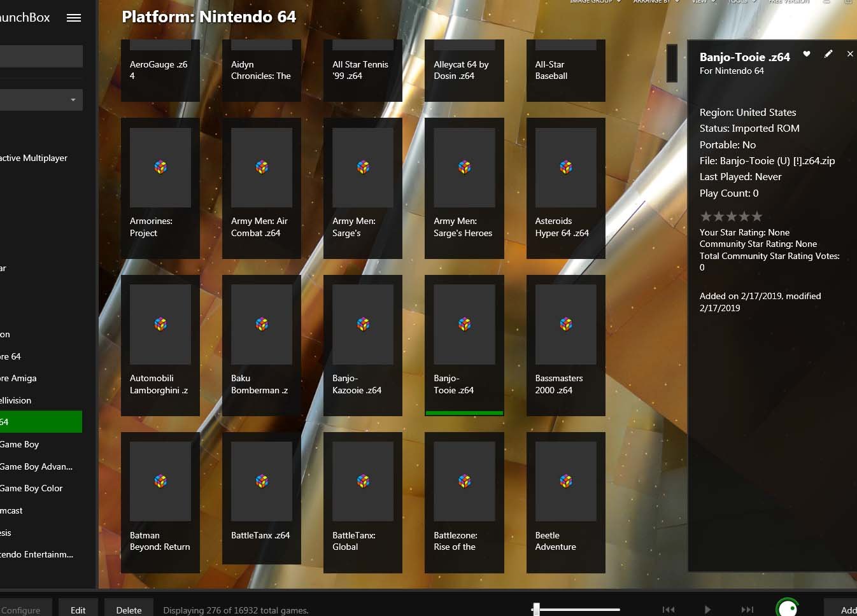This screenshot has width=857, height=616.
Task: Click 'Displaying 276 of 16932 total games' status
Action: tap(236, 610)
